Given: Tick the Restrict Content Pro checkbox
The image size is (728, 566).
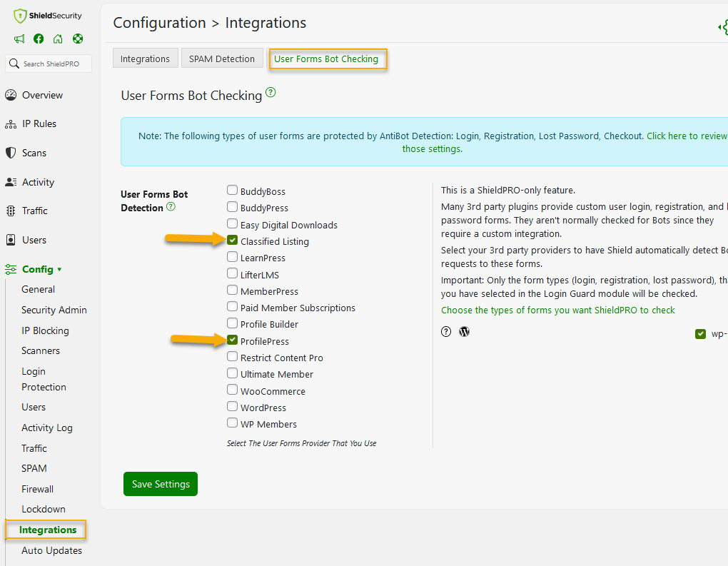Looking at the screenshot, I should pos(232,356).
